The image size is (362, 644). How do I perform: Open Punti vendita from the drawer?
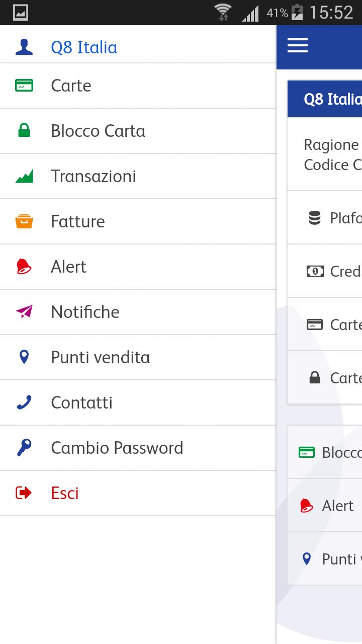pos(101,357)
